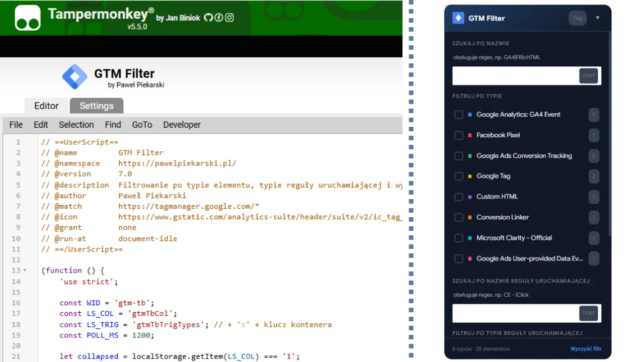This screenshot has width=644, height=362.
Task: Open the Instagram icon link in header
Action: [229, 18]
